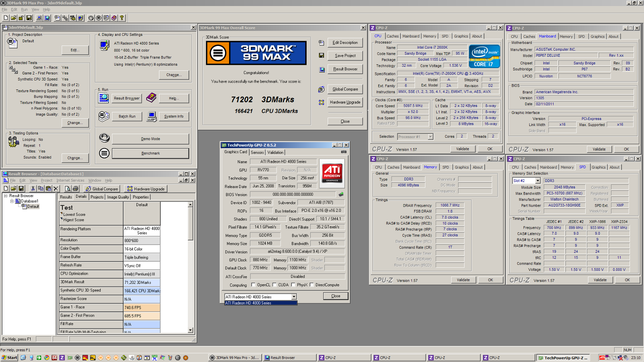Collapse the Result Browser tree root node
Viewport: 644px width, 362px height.
[6, 196]
